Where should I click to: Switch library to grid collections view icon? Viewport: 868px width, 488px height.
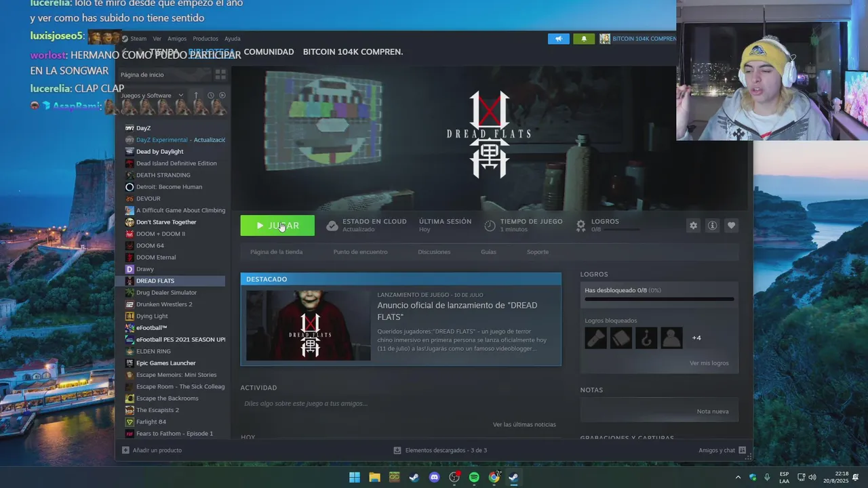pyautogui.click(x=220, y=75)
